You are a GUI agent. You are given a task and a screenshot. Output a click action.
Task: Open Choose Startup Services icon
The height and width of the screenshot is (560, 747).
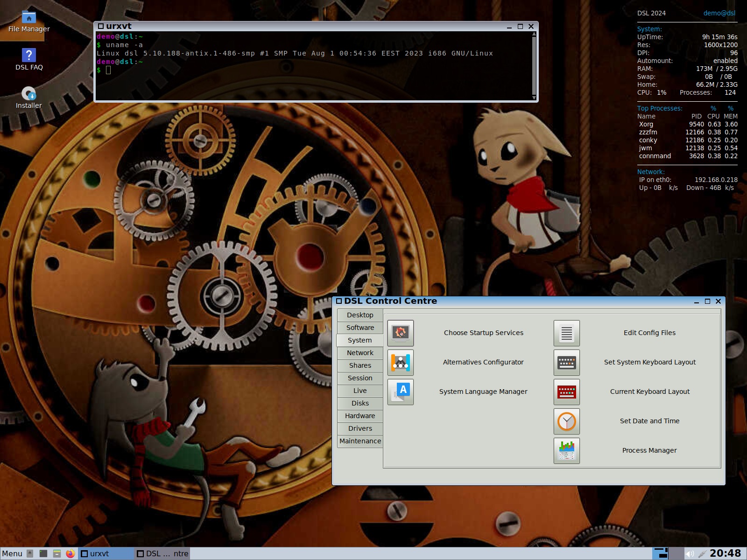pyautogui.click(x=400, y=333)
